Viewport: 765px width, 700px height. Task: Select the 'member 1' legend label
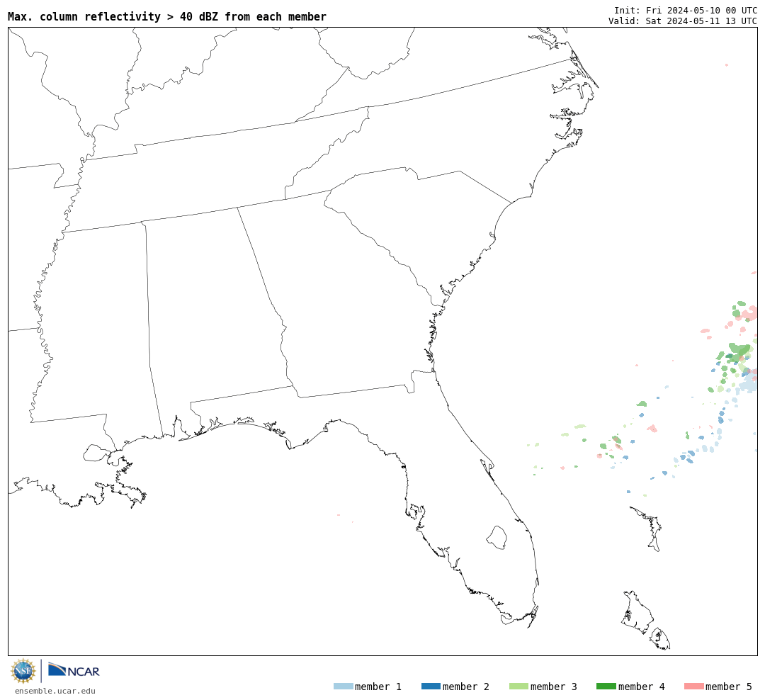coord(378,687)
